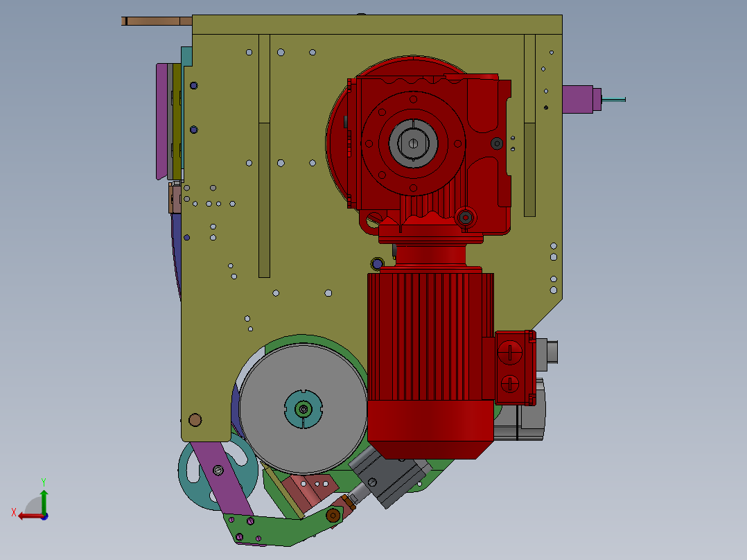747x560 pixels.
Task: Click the blue ring bolt beside the motor flange
Action: (377, 263)
